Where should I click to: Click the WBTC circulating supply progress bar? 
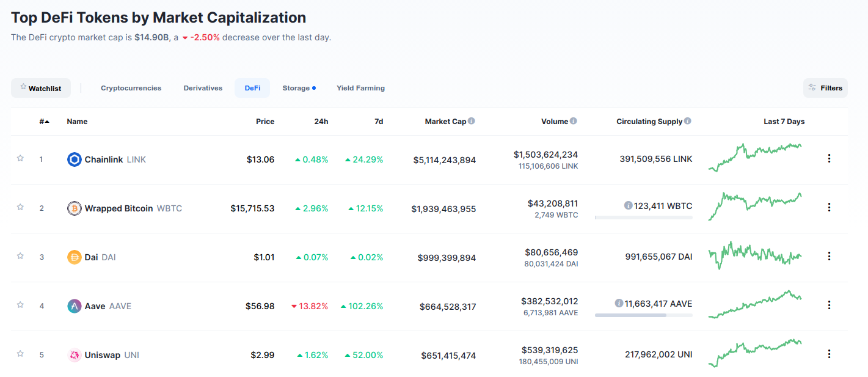click(643, 217)
